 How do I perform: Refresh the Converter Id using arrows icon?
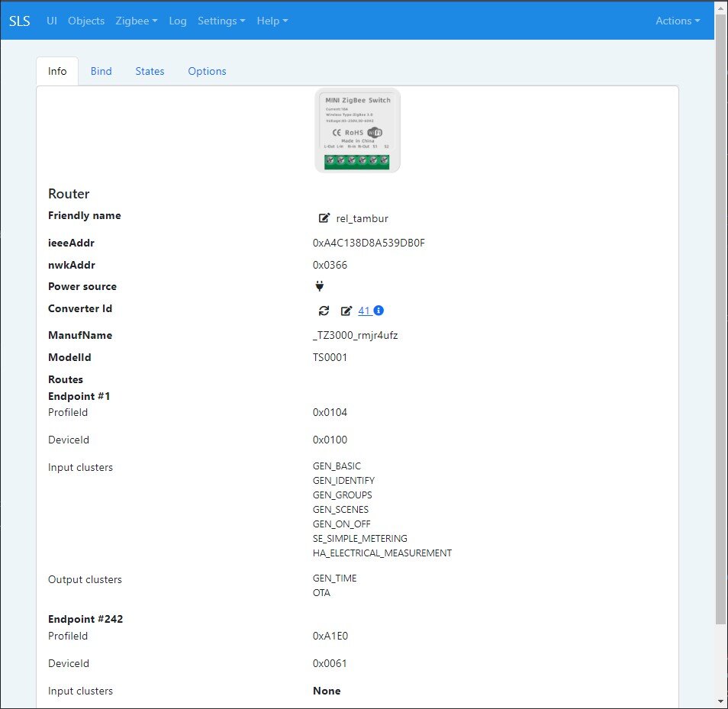tap(324, 311)
